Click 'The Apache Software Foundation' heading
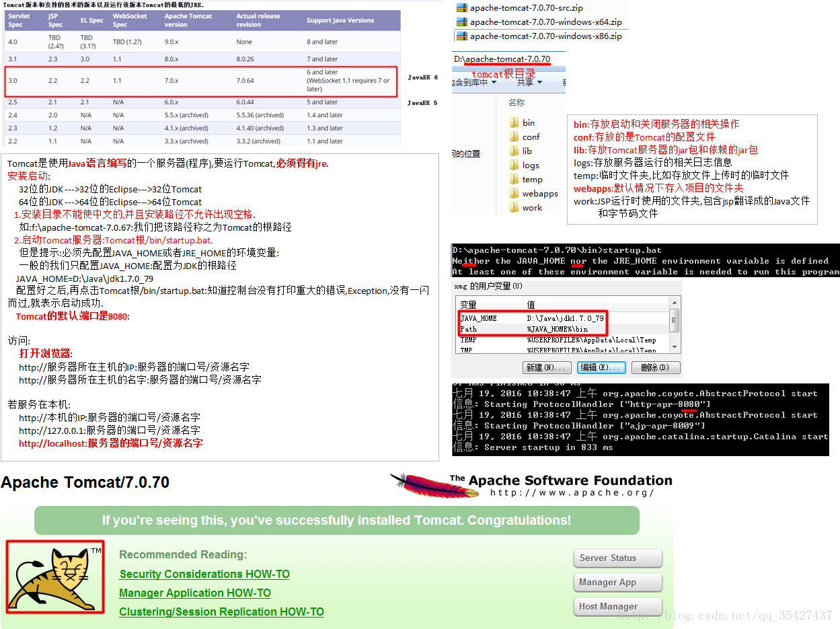 click(x=562, y=480)
